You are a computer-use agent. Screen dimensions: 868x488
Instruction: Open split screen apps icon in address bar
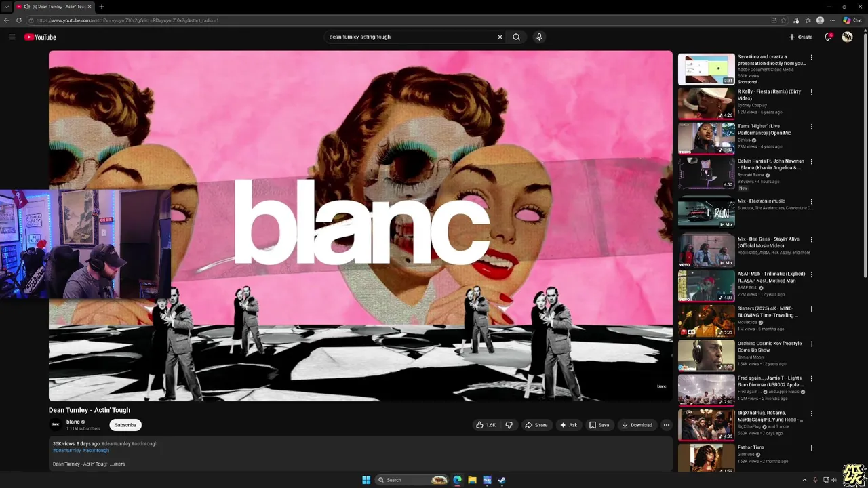tap(774, 20)
